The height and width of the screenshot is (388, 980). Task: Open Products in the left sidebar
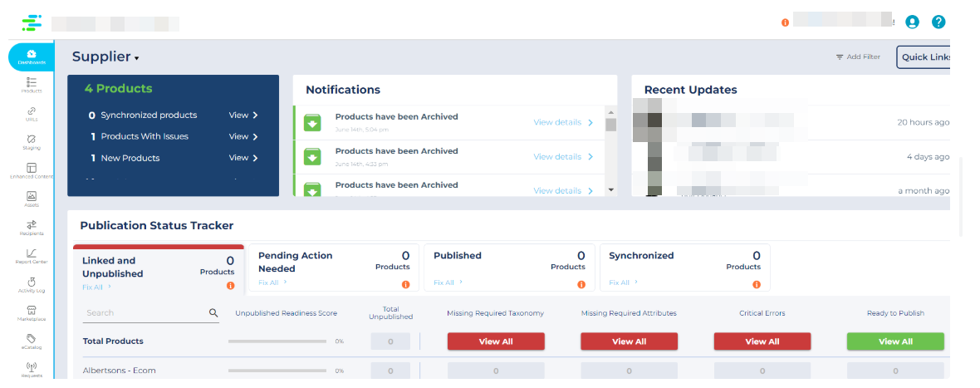tap(32, 84)
